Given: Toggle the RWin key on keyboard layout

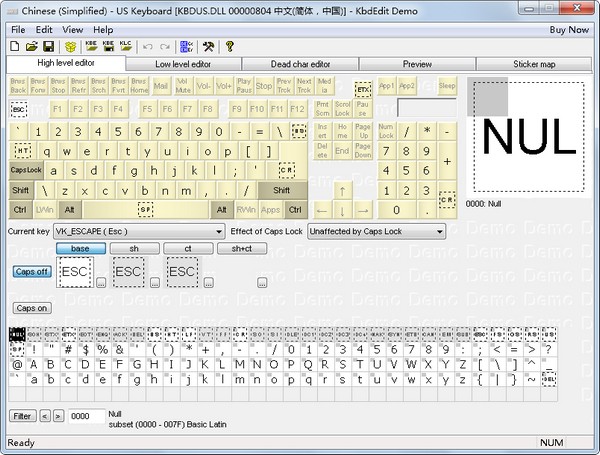Looking at the screenshot, I should tap(246, 210).
